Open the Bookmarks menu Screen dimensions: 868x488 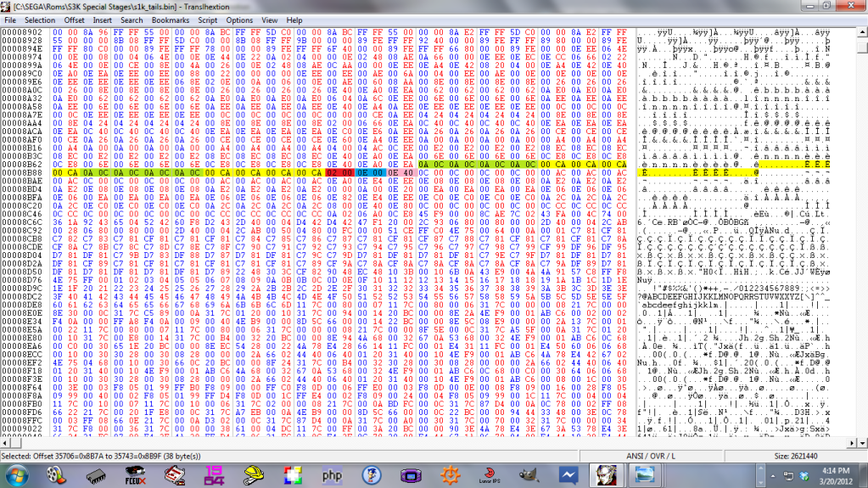click(171, 20)
